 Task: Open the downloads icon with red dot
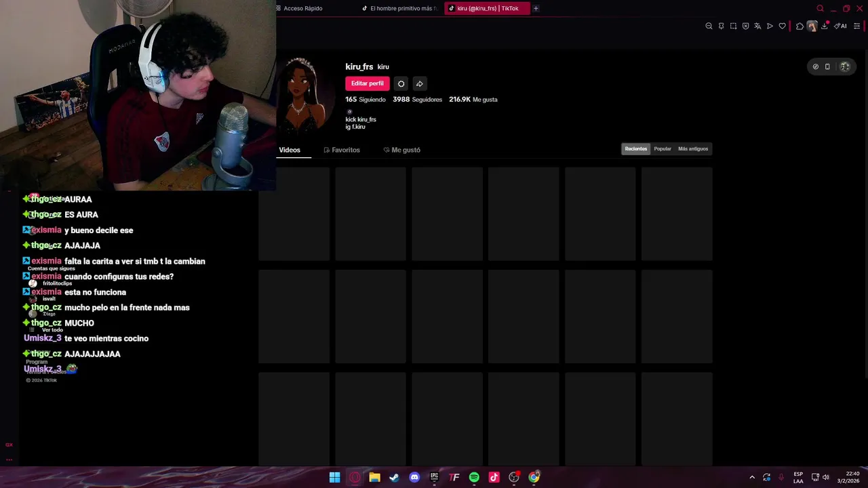click(x=825, y=26)
